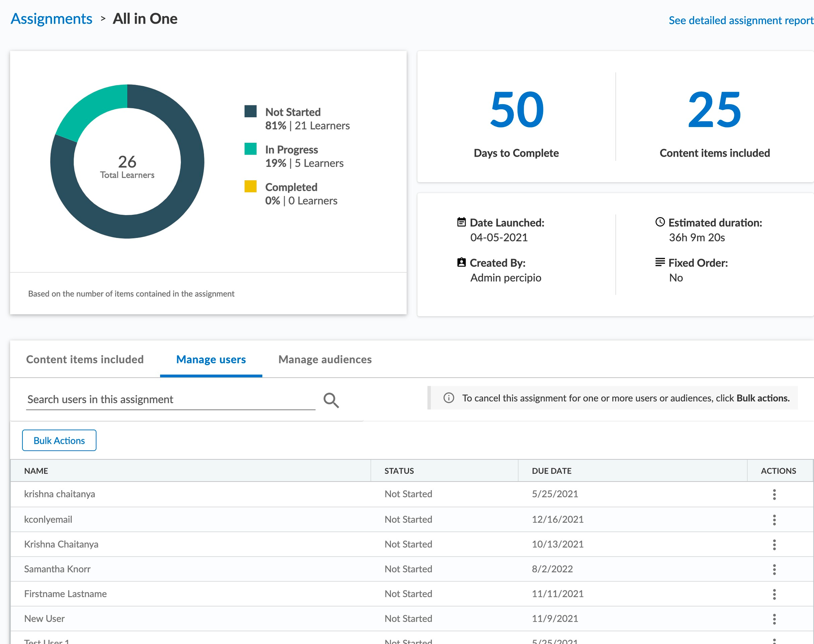Switch to Content items included tab
Image resolution: width=814 pixels, height=644 pixels.
click(x=85, y=359)
